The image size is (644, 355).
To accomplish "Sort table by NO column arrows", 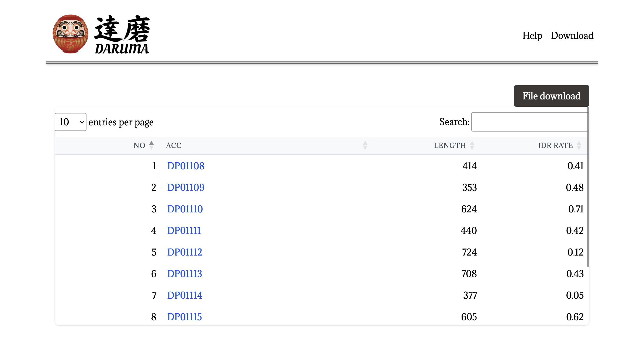I will pos(151,145).
